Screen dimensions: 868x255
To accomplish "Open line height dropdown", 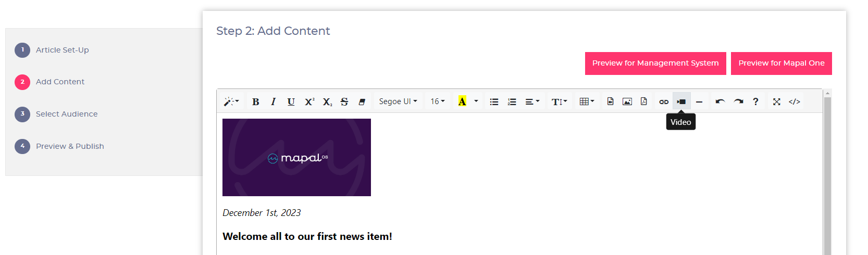I will coord(560,101).
